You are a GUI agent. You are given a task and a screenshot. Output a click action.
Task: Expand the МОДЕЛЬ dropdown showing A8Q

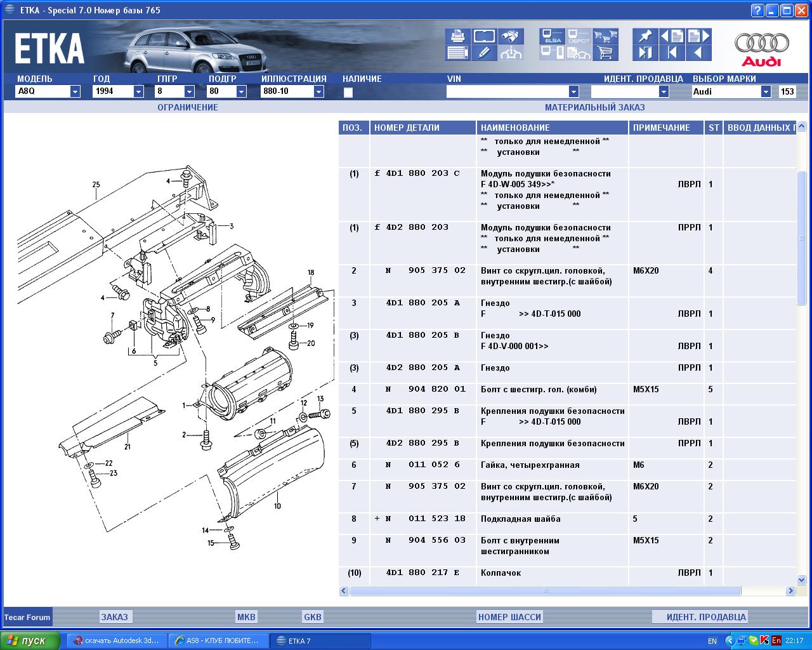pyautogui.click(x=75, y=91)
